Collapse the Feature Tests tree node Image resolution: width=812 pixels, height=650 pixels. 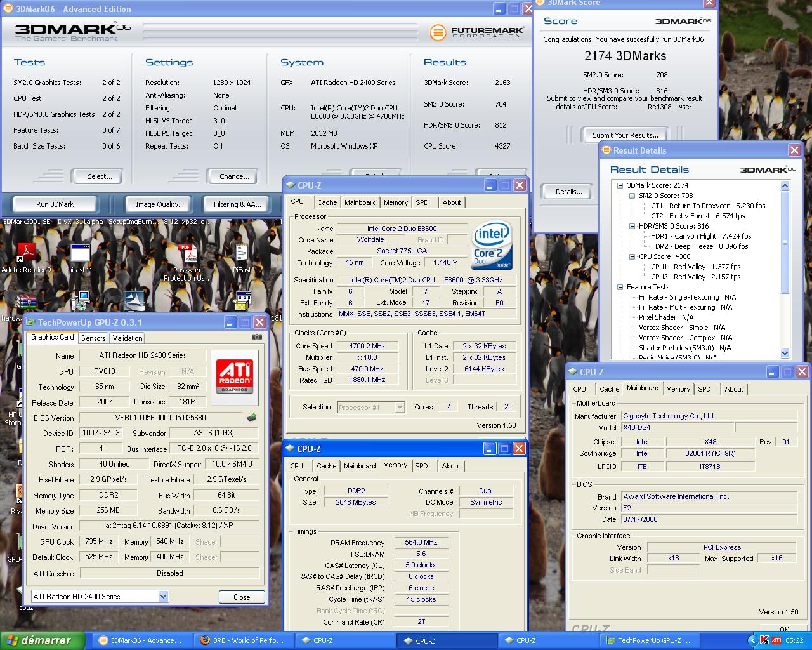[620, 287]
